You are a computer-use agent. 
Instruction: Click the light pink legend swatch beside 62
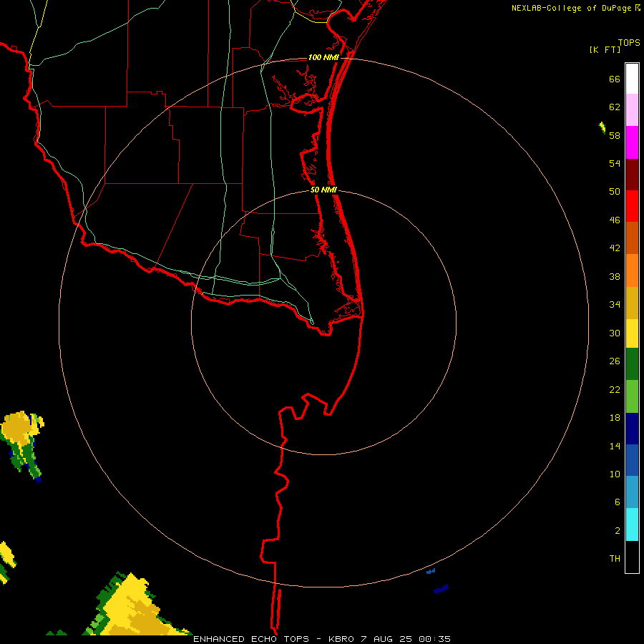[632, 110]
